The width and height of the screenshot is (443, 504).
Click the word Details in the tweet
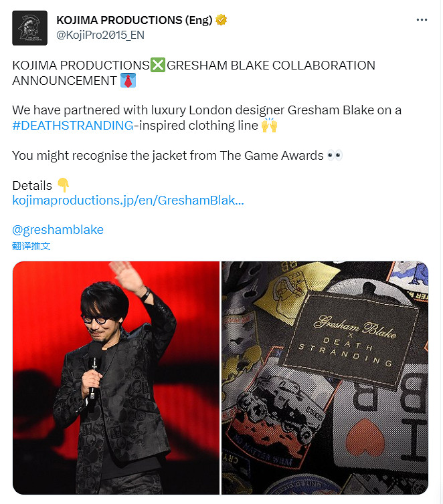click(32, 185)
